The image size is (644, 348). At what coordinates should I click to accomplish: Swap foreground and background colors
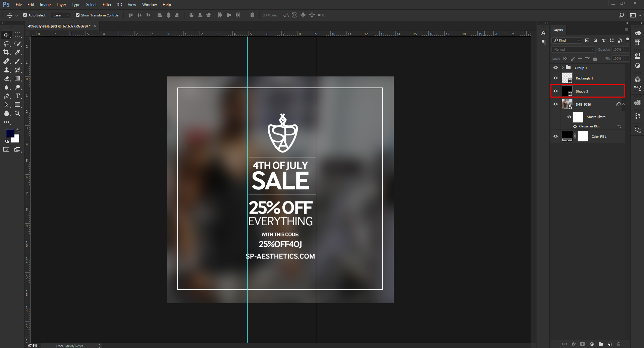[x=18, y=130]
